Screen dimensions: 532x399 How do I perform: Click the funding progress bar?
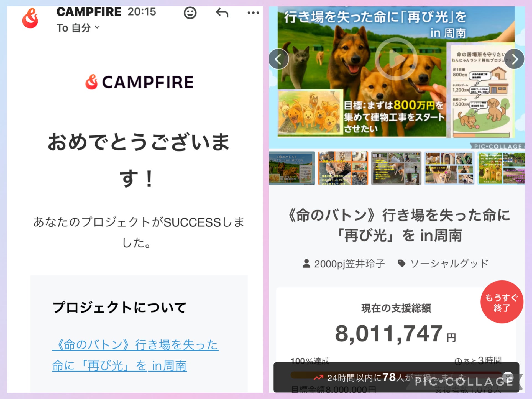pyautogui.click(x=396, y=375)
